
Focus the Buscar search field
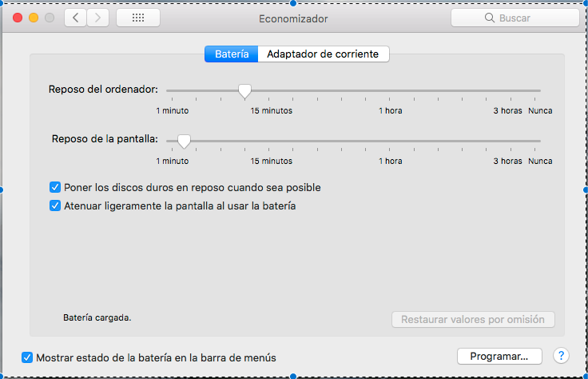tap(514, 18)
